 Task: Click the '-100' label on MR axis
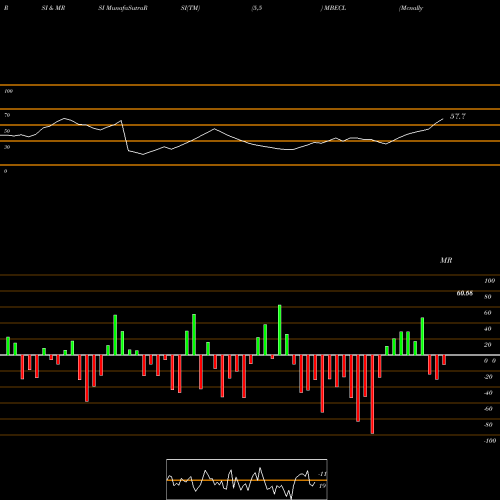(x=490, y=441)
